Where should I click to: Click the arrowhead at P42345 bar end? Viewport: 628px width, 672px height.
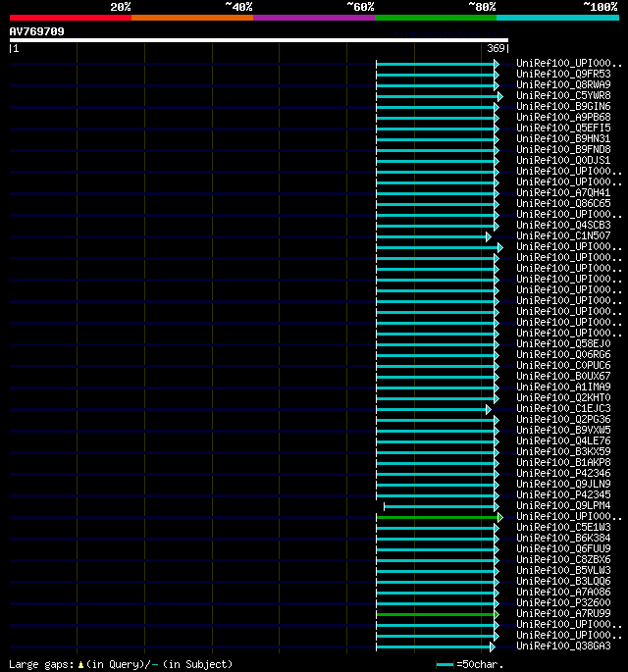point(497,495)
